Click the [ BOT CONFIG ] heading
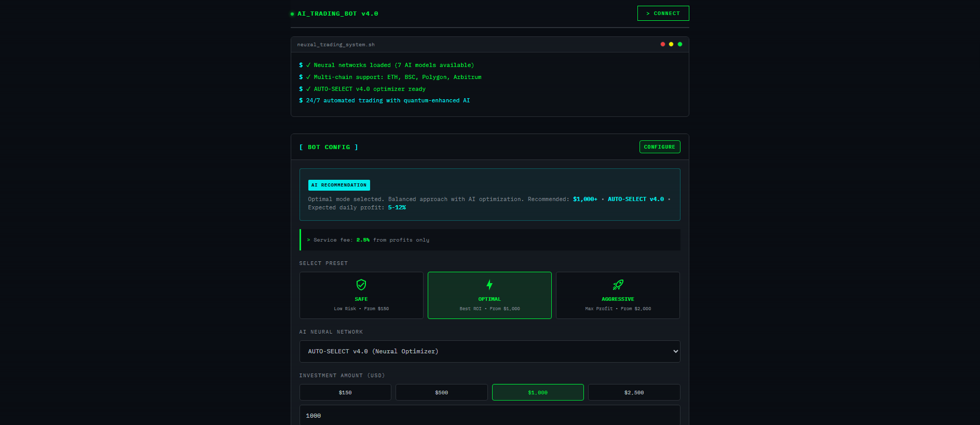Image resolution: width=980 pixels, height=425 pixels. 329,148
